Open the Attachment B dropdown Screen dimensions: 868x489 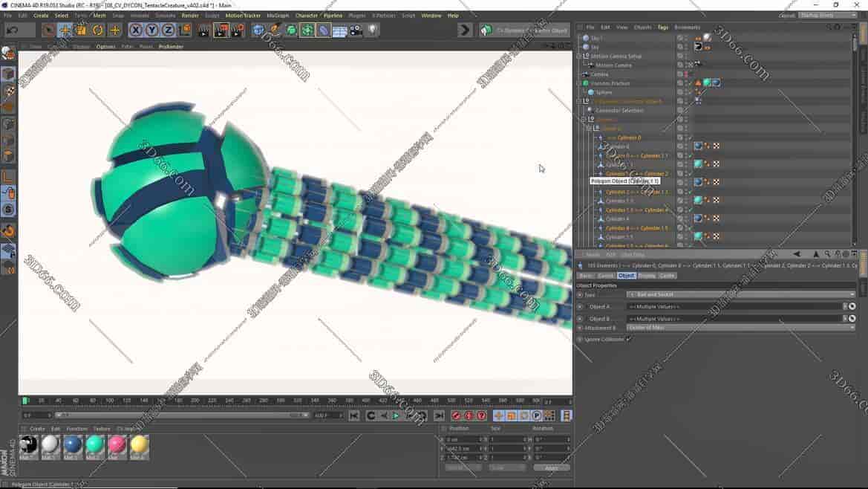743,327
